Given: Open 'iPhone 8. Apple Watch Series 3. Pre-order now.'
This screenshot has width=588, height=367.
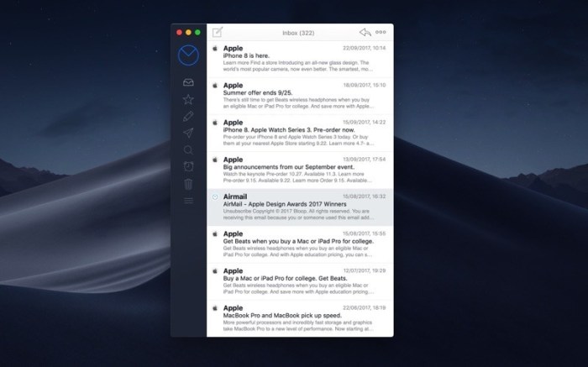Looking at the screenshot, I should pos(300,134).
